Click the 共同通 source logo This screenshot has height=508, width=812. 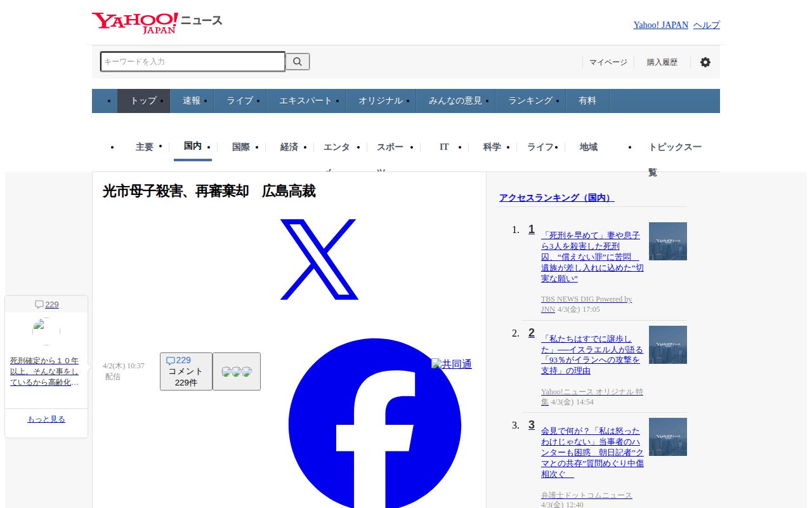tap(452, 364)
